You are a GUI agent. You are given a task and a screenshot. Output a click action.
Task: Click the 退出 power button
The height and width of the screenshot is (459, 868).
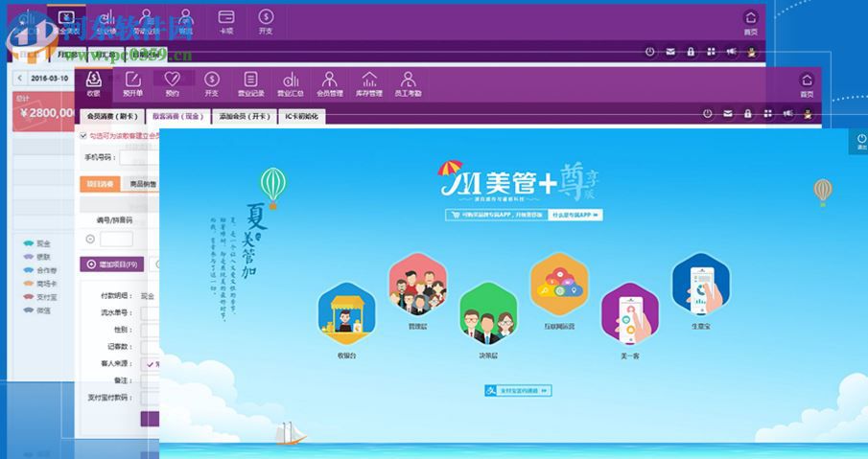coord(860,141)
